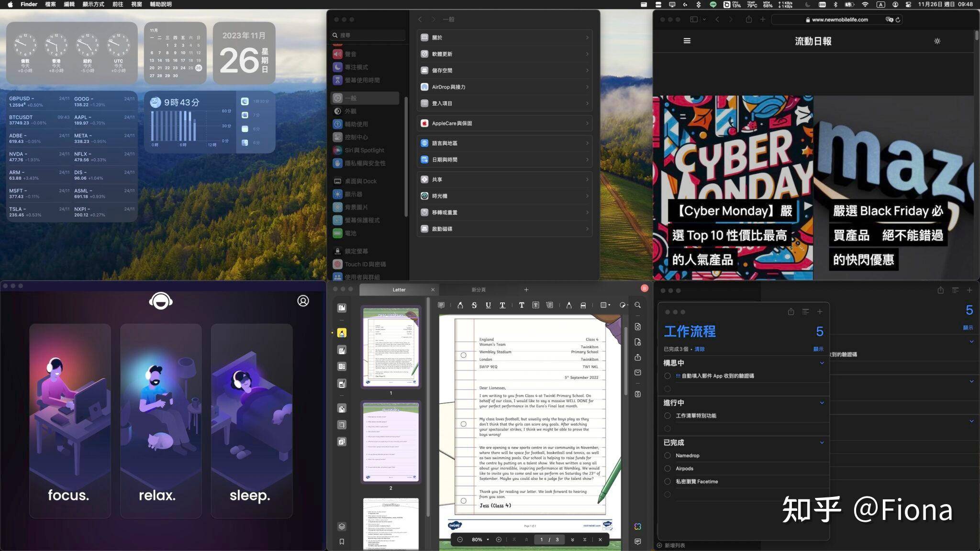The height and width of the screenshot is (551, 980).
Task: Select the sticky note tool in PDF toolbar
Action: point(441,305)
